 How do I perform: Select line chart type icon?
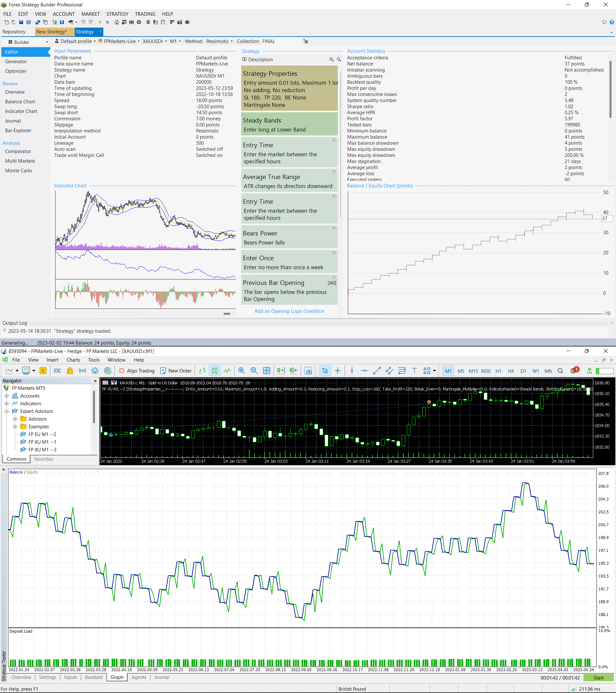click(x=227, y=371)
